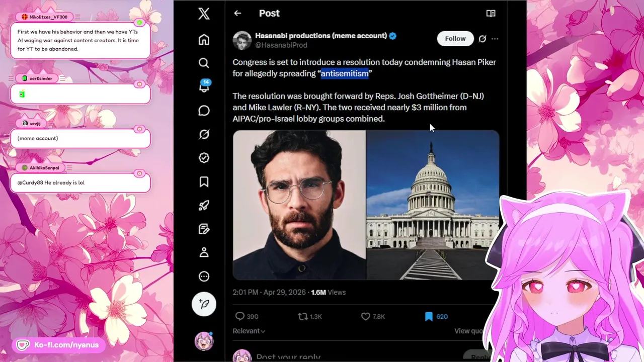Toggle repost showing 1.3K

click(310, 316)
